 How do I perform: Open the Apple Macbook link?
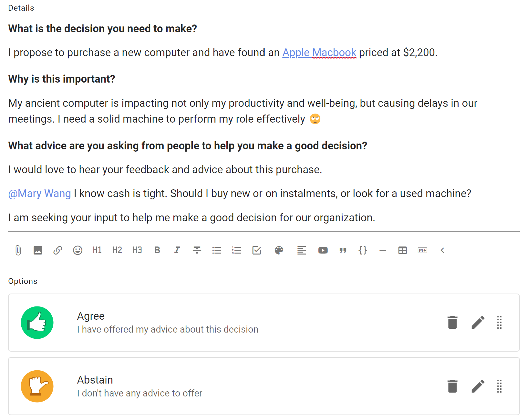319,52
